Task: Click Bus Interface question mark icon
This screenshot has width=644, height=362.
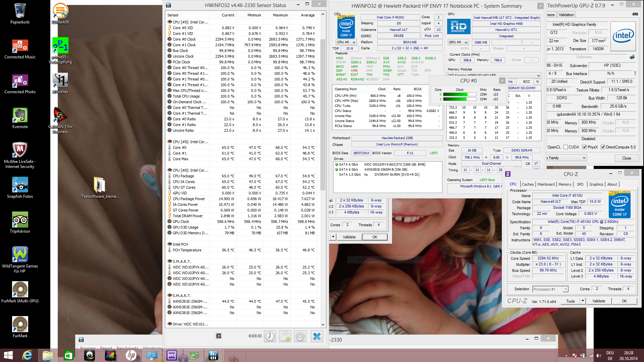Action: pyautogui.click(x=635, y=73)
